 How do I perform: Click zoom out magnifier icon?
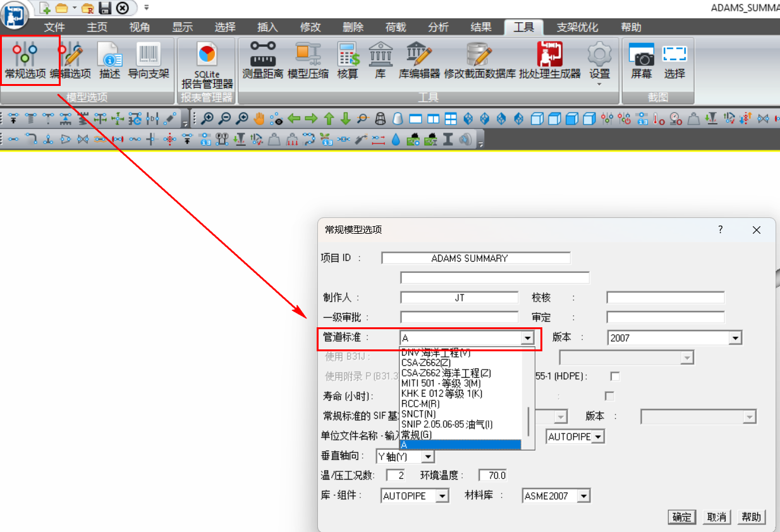pyautogui.click(x=224, y=118)
